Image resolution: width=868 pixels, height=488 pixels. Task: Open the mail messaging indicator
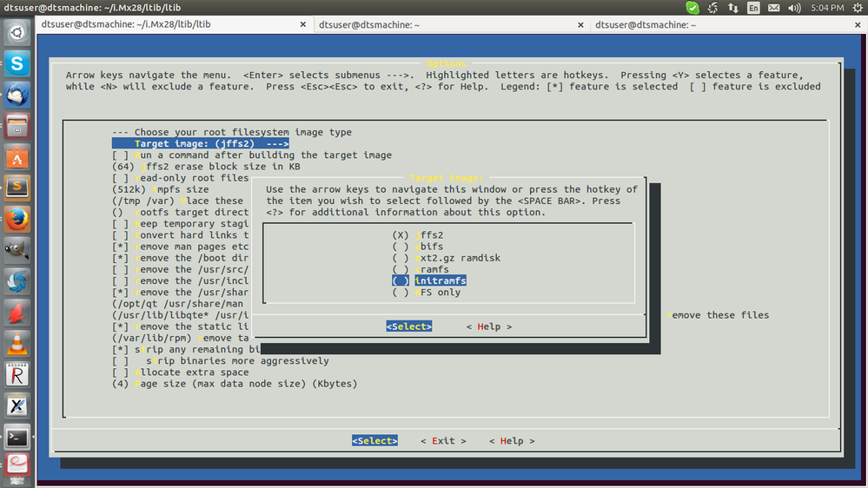pyautogui.click(x=774, y=8)
